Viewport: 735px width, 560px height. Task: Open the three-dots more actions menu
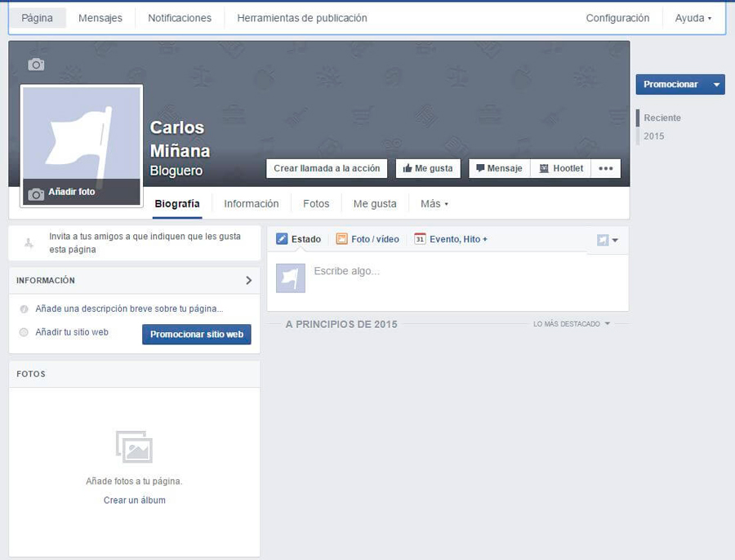pos(606,168)
